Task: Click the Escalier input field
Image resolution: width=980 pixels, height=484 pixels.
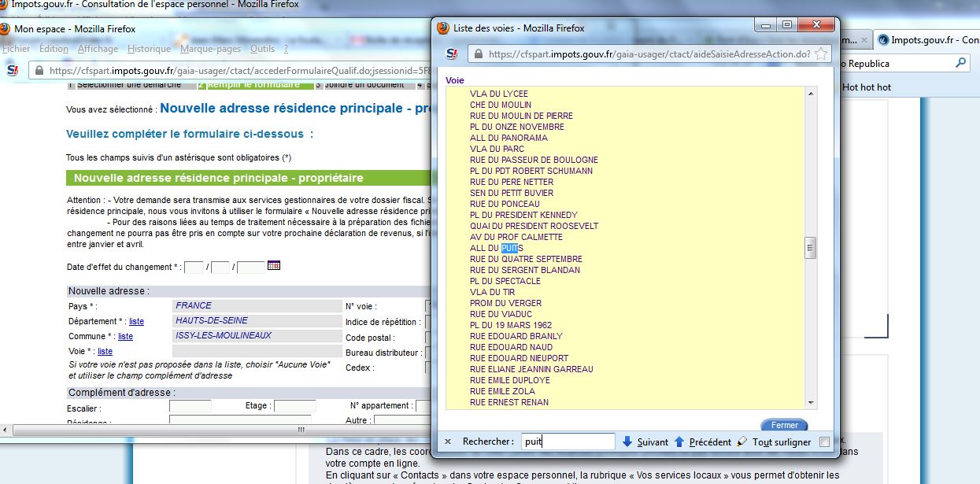Action: pos(190,406)
